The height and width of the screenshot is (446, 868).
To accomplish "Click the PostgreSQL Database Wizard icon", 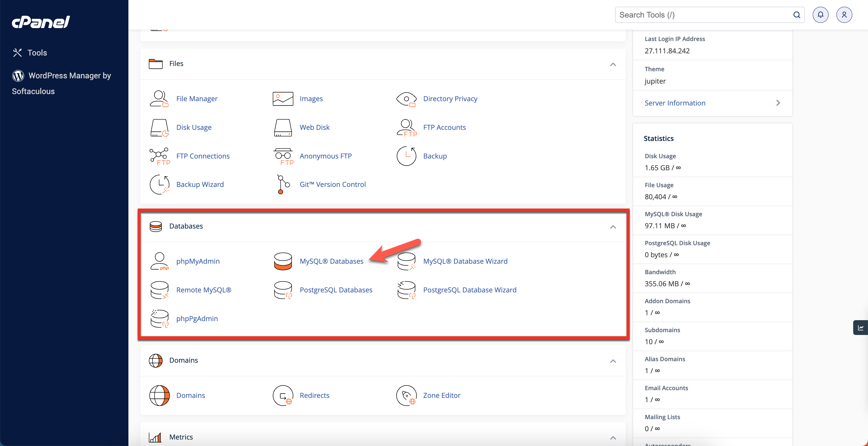I will [406, 290].
